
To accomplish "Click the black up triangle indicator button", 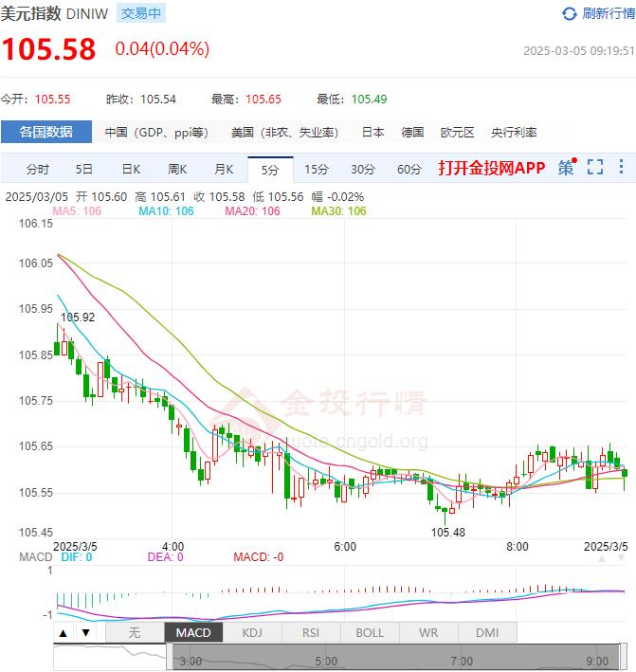I will coord(64,633).
